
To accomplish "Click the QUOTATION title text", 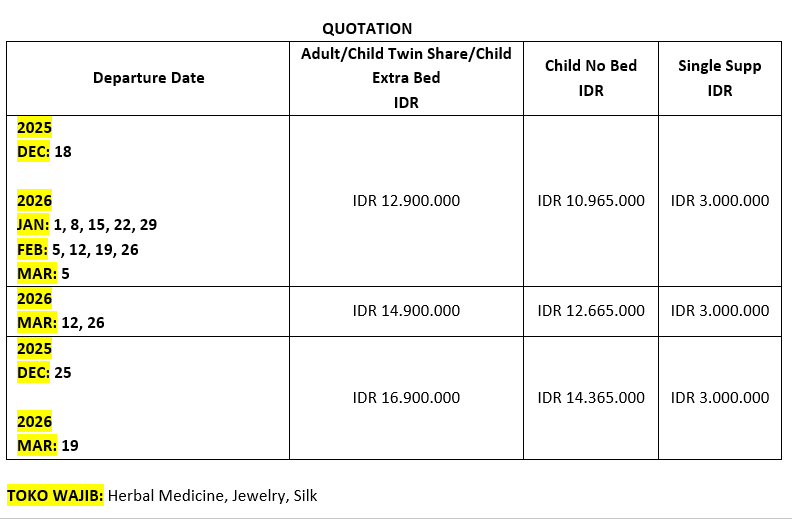I will (x=367, y=28).
